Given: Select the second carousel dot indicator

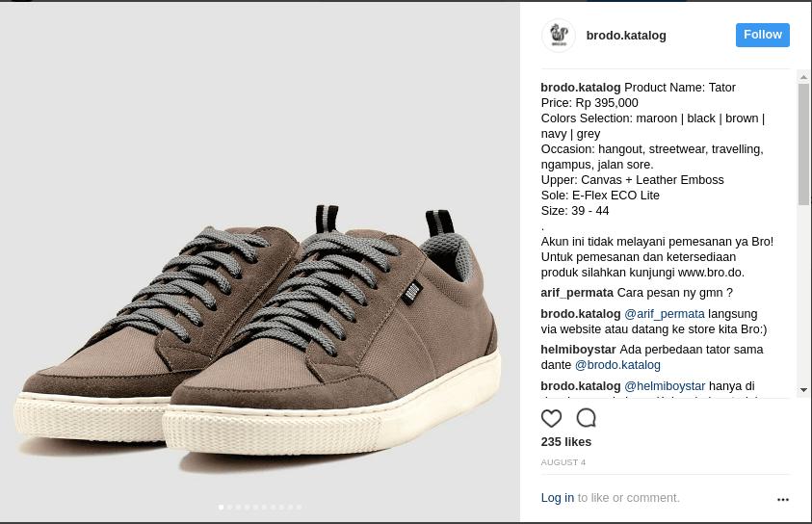Looking at the screenshot, I should pos(230,507).
